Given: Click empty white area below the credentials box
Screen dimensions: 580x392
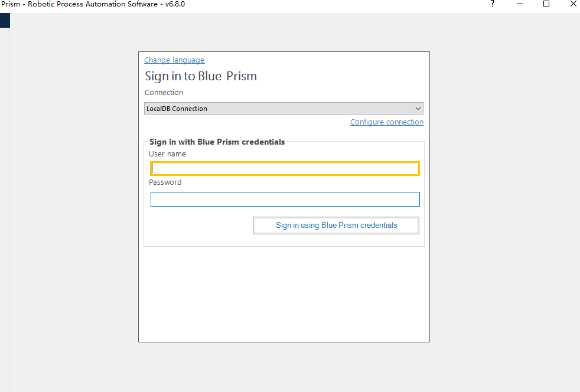Looking at the screenshot, I should tap(284, 295).
